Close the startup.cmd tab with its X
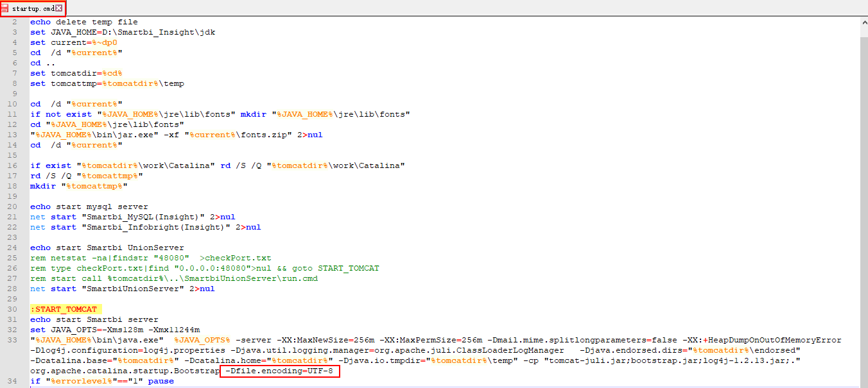Viewport: 868px width, 388px height. click(x=59, y=8)
